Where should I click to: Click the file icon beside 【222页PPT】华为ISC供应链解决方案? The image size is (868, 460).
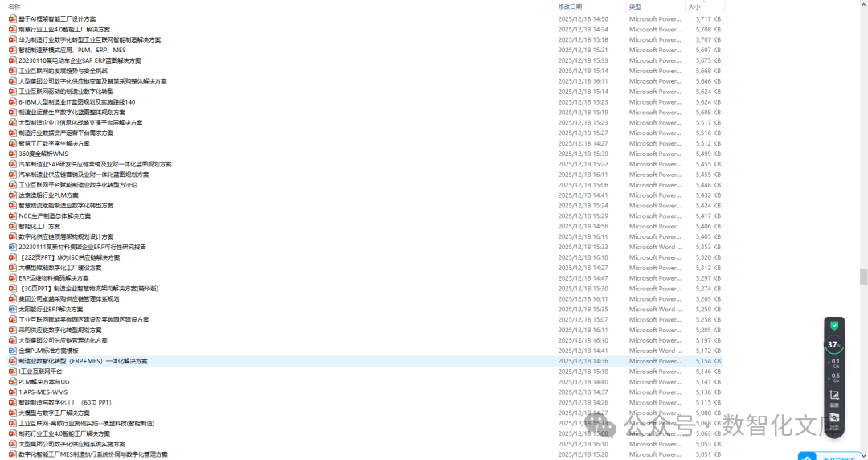13,257
